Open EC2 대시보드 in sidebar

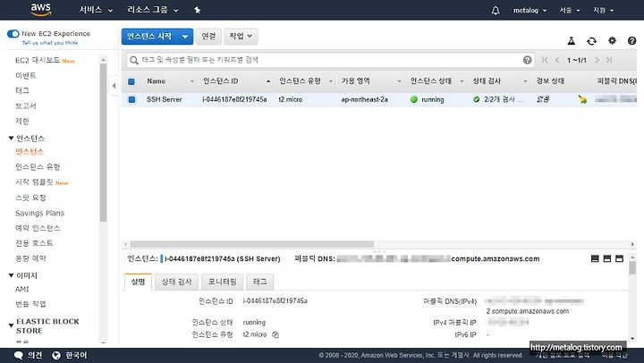tap(38, 61)
